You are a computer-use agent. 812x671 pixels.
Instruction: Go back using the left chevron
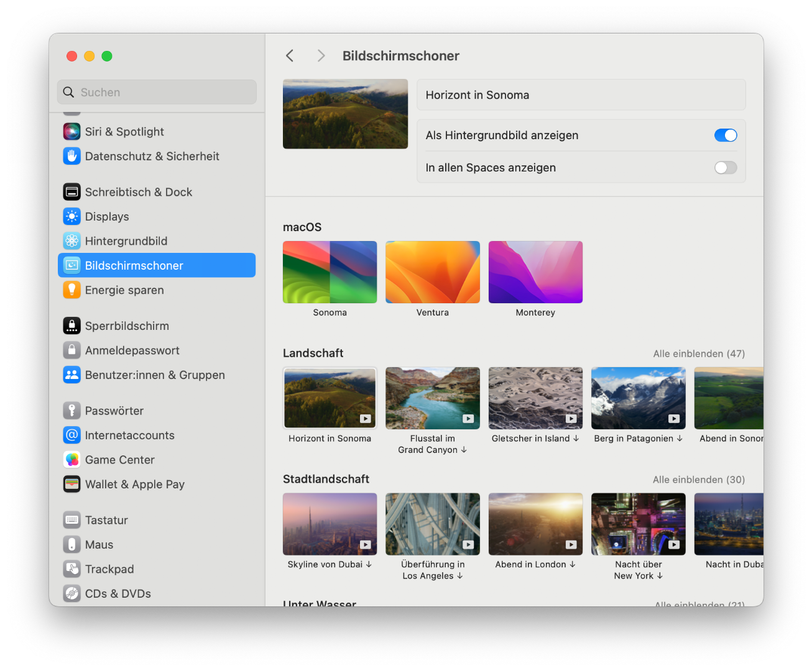click(x=290, y=56)
